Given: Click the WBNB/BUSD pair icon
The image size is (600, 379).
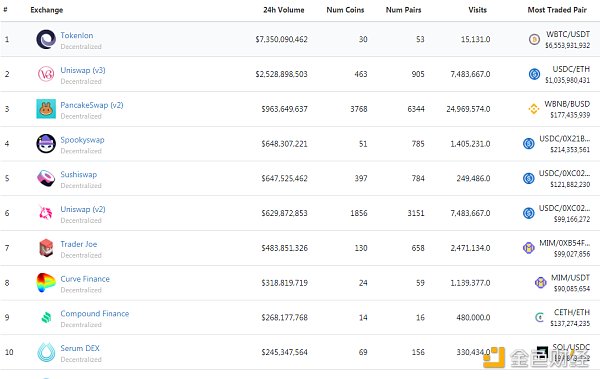Looking at the screenshot, I should 534,109.
